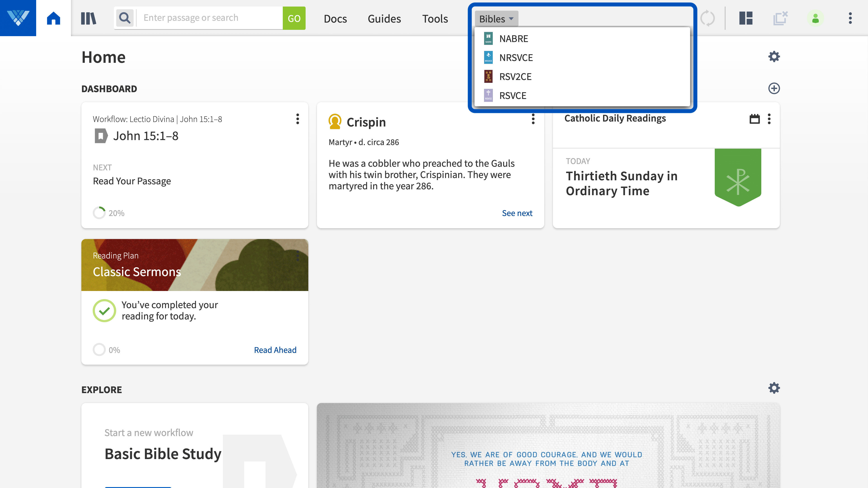Click the See next link
This screenshot has height=488, width=868.
(517, 213)
